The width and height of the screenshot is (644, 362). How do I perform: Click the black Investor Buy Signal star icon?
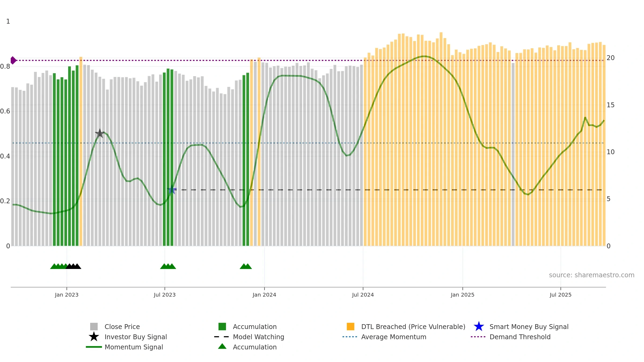pyautogui.click(x=94, y=337)
